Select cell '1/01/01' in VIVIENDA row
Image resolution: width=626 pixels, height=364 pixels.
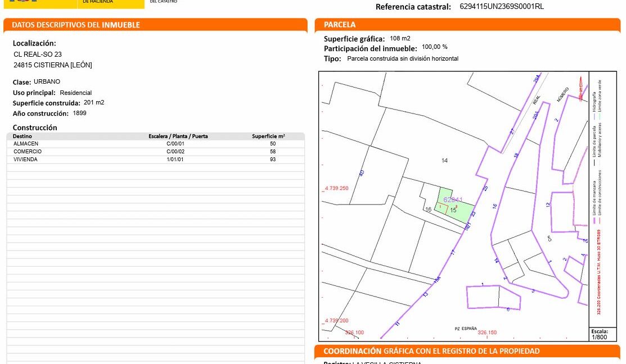[175, 159]
